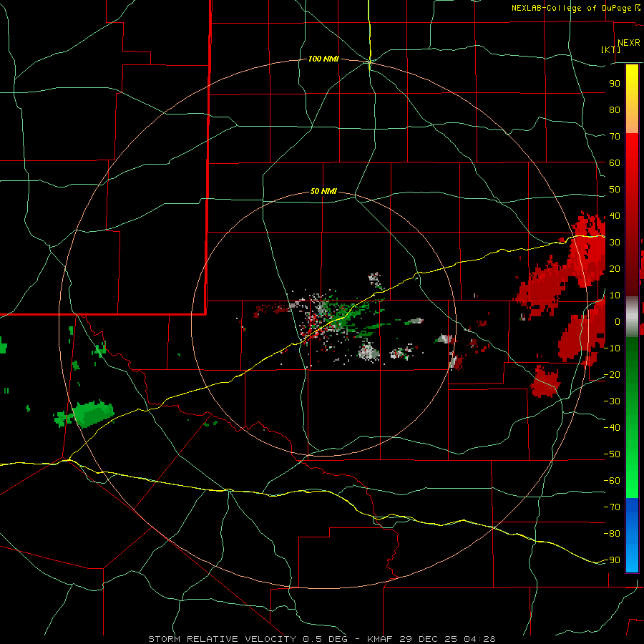Click the -10 value on velocity scale

coord(612,348)
